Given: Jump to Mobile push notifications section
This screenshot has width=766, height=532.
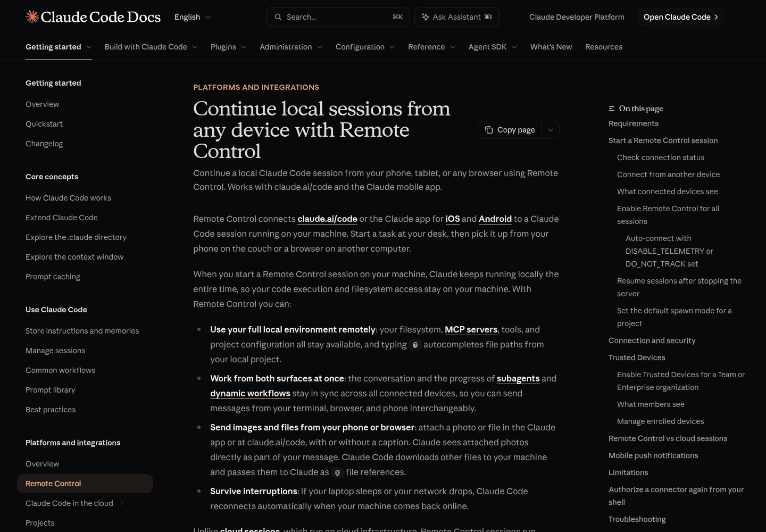Looking at the screenshot, I should point(653,455).
